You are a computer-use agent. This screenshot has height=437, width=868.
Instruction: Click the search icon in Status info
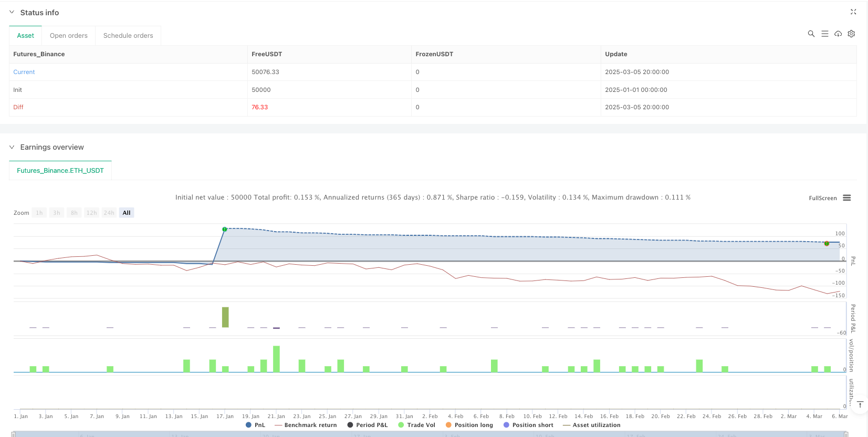(811, 34)
